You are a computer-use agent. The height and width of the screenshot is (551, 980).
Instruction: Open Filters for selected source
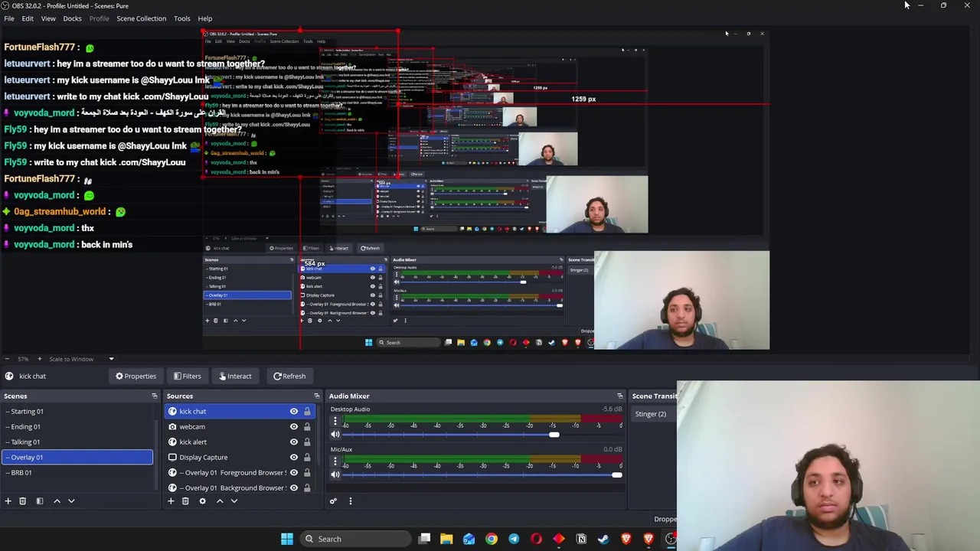(x=188, y=376)
